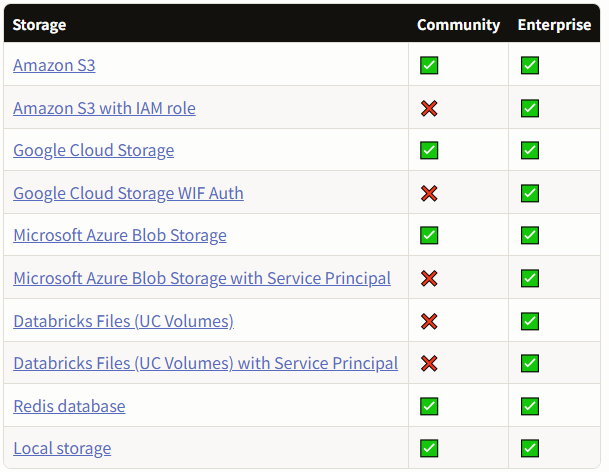Viewport: 609px width, 472px height.
Task: Click Enterprise checkmark for S3 with IAM role
Action: point(530,108)
